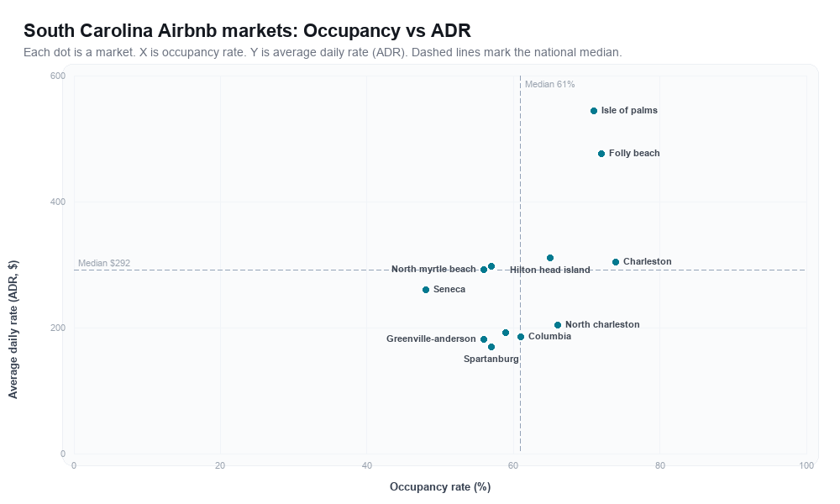The height and width of the screenshot is (504, 840).
Task: Click the 'Spartanburg' label
Action: point(491,359)
